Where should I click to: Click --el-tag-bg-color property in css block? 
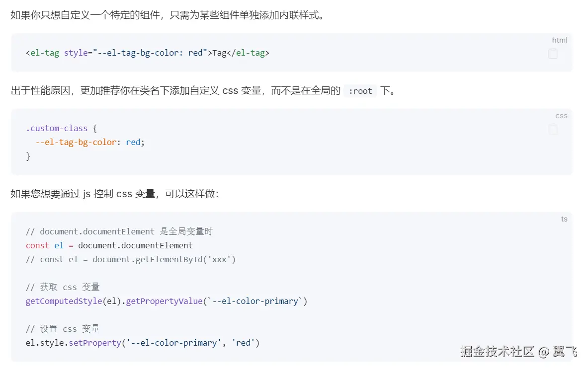pyautogui.click(x=76, y=142)
